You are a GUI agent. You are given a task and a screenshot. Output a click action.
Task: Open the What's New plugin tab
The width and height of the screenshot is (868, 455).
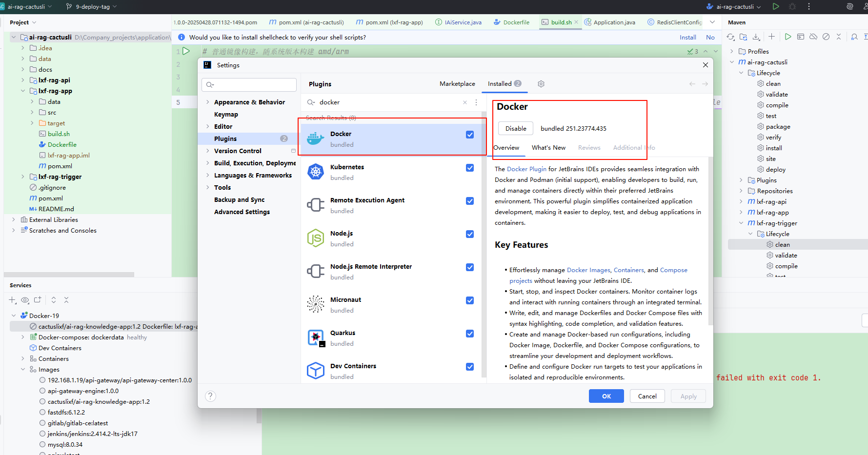pyautogui.click(x=548, y=148)
